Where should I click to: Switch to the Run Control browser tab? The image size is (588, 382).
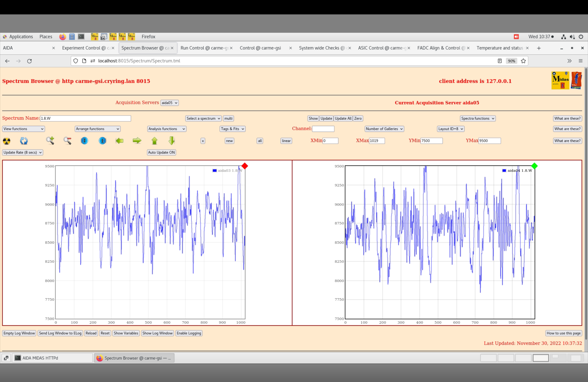pos(204,48)
